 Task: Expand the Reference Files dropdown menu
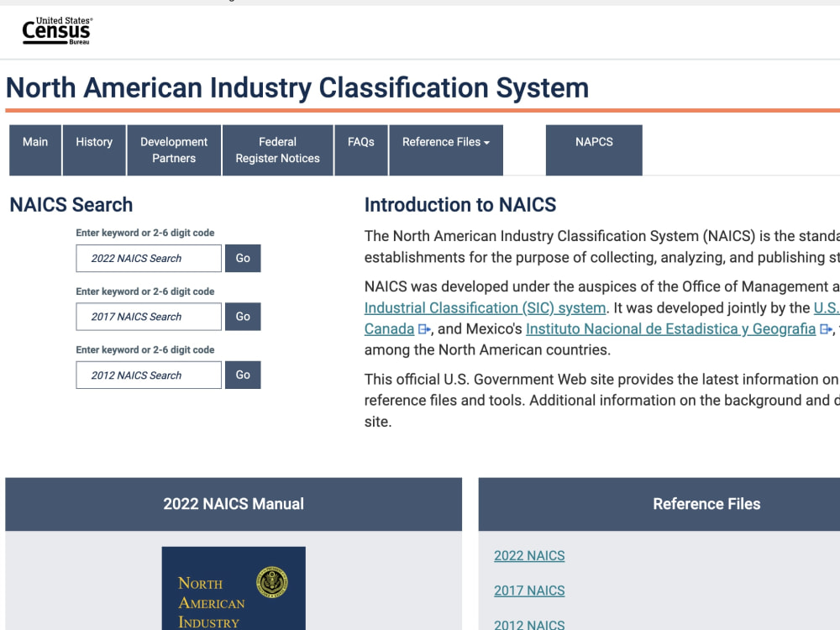[x=446, y=150]
